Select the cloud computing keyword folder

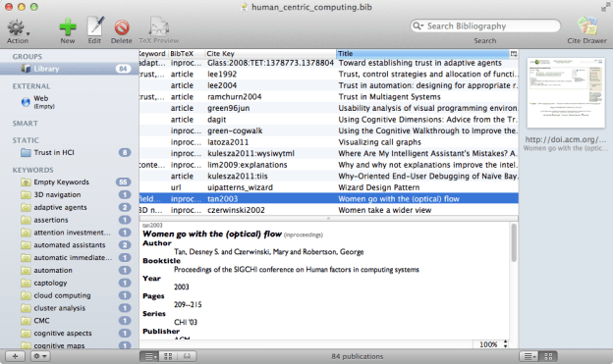(69, 295)
